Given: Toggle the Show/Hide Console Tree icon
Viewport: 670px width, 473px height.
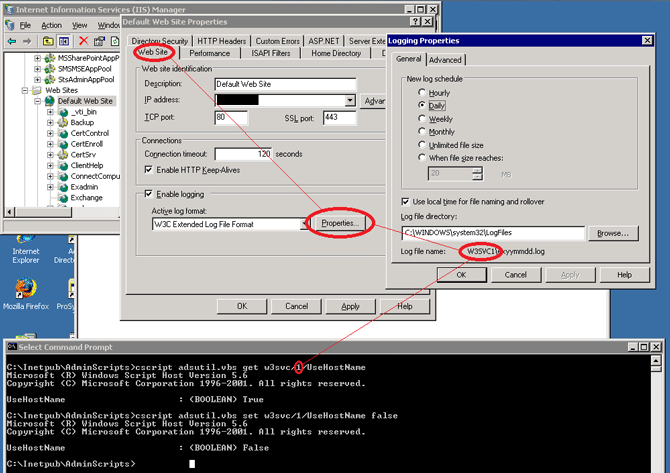Looking at the screenshot, I should pos(64,41).
